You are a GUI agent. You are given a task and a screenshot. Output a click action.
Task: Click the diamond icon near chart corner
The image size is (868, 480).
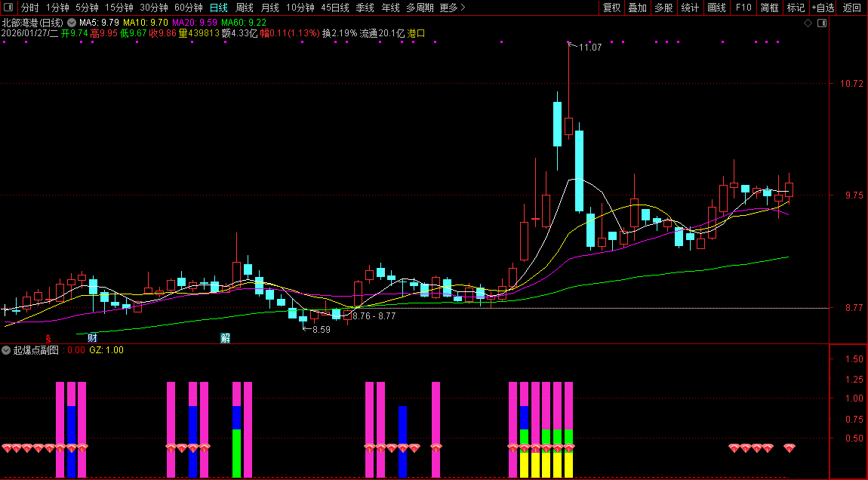pyautogui.click(x=808, y=23)
